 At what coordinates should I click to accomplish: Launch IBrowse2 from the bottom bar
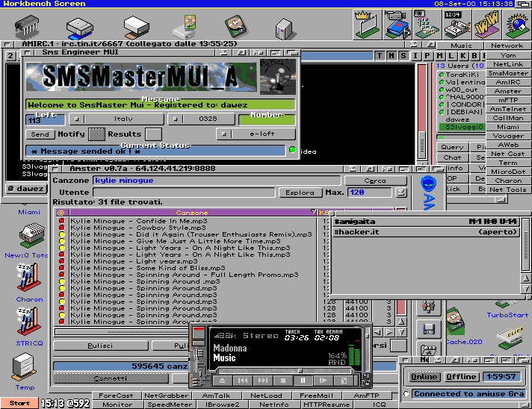pyautogui.click(x=222, y=405)
